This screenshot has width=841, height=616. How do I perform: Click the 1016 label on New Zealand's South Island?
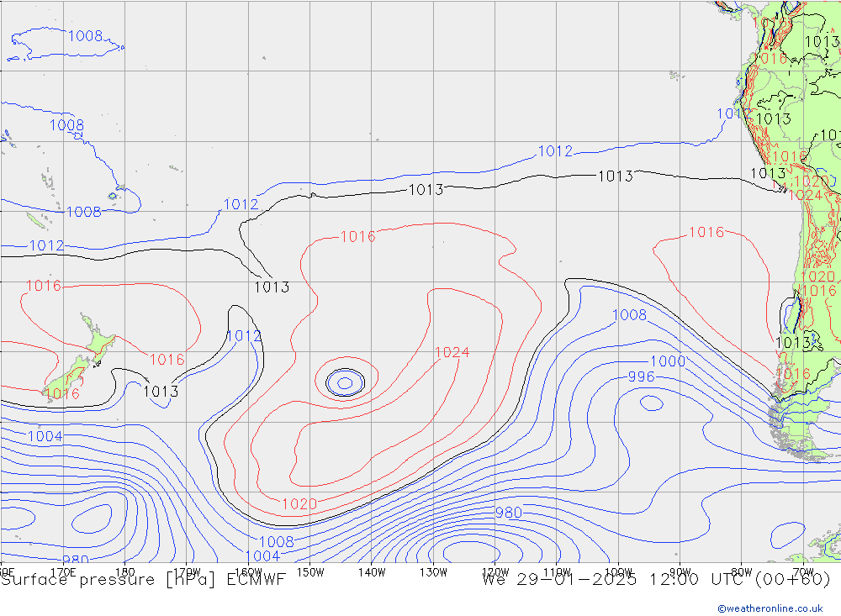pyautogui.click(x=62, y=394)
